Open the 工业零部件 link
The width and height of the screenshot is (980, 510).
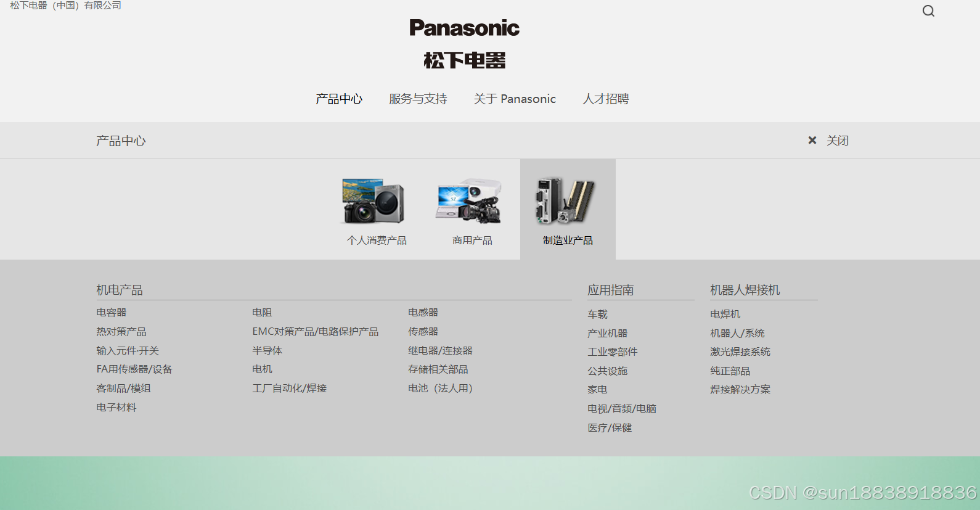point(613,352)
